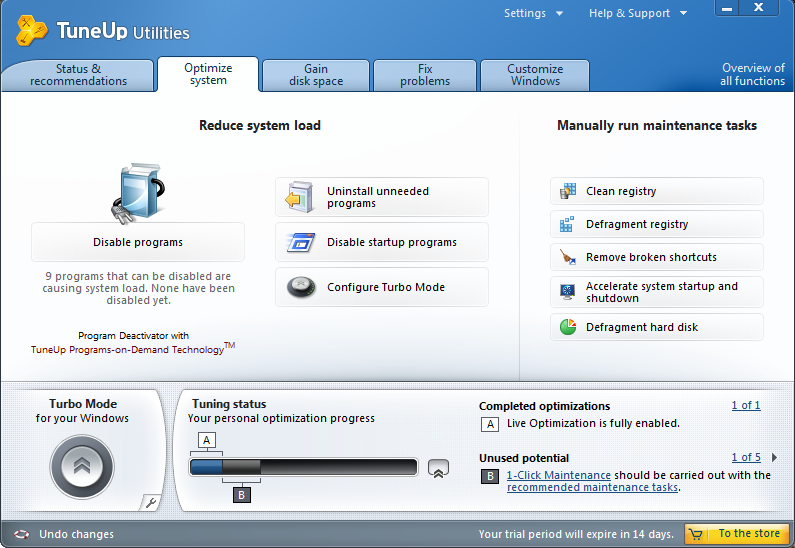This screenshot has height=548, width=795.
Task: Open Turbo Mode wrench settings icon
Action: tap(151, 503)
